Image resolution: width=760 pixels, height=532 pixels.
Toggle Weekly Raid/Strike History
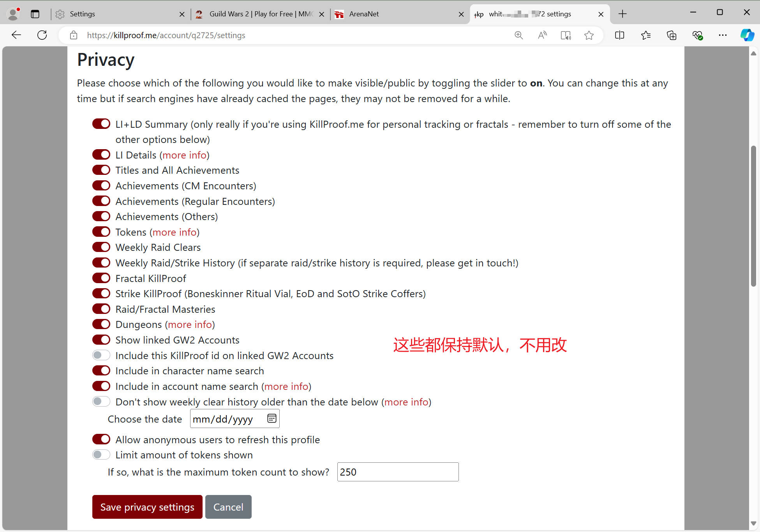pos(101,262)
